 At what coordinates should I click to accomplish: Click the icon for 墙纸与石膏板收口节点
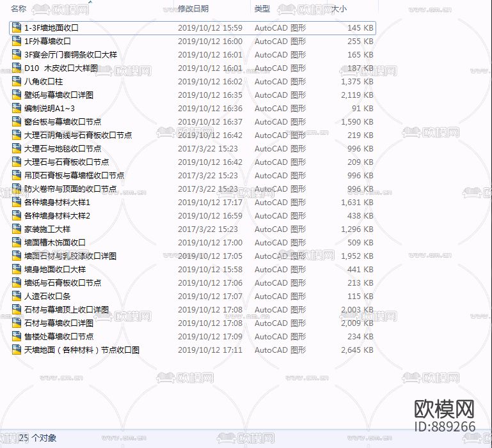pyautogui.click(x=17, y=283)
